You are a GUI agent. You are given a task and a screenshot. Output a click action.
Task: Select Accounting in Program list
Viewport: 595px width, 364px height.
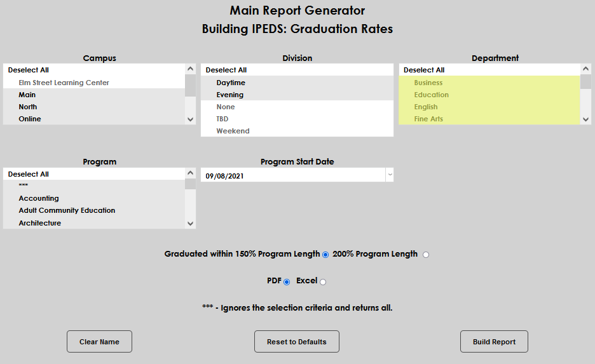[39, 198]
